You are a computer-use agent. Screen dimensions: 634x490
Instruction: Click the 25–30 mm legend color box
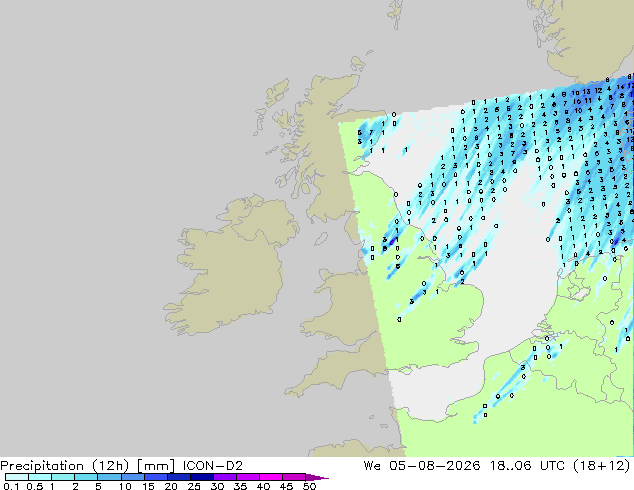pyautogui.click(x=201, y=477)
